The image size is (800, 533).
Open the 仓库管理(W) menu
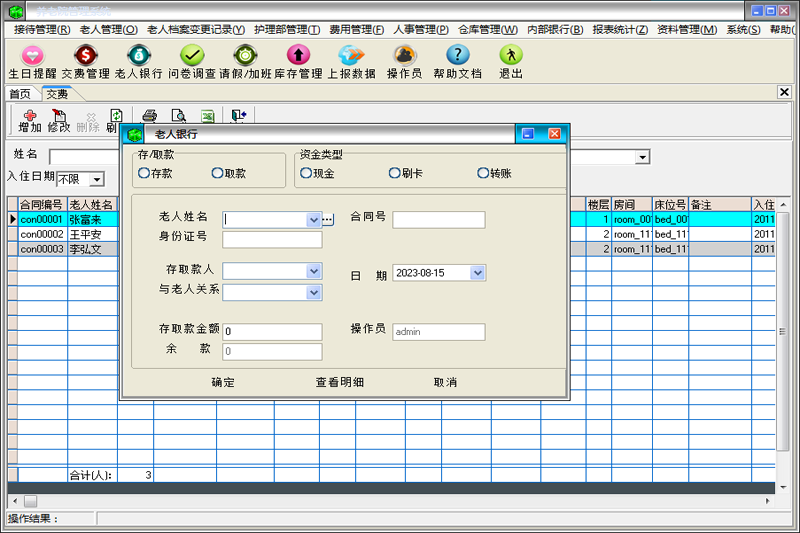click(488, 30)
